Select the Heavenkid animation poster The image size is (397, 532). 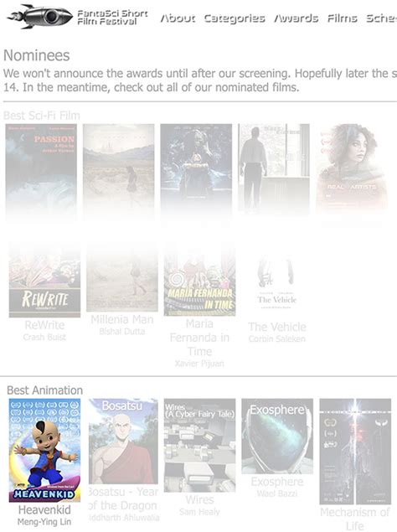pos(44,450)
